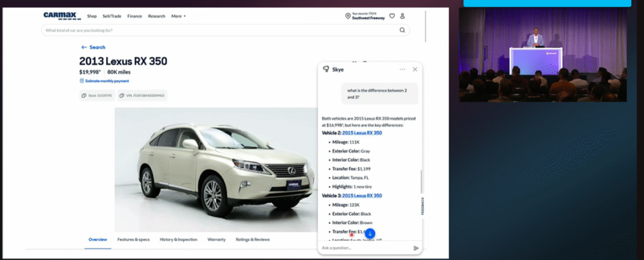Open Vehicle 2 2015 Lexus RX 350 link
This screenshot has height=260, width=644.
(362, 133)
